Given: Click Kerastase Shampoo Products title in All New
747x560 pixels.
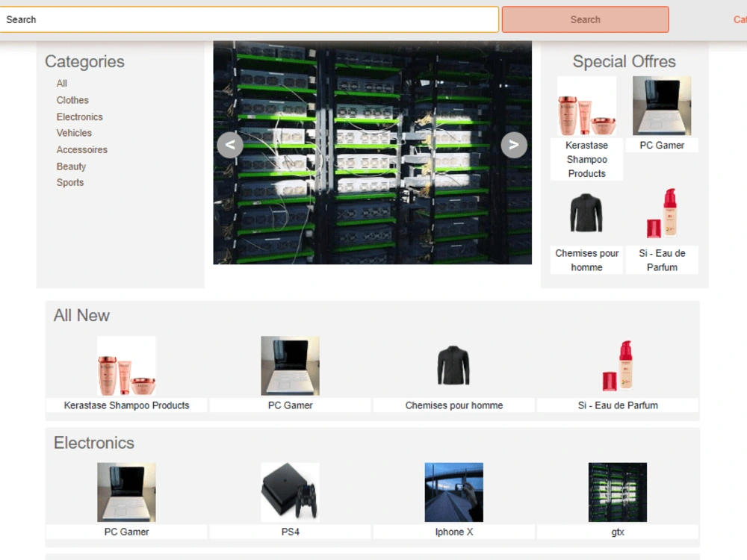Looking at the screenshot, I should (x=126, y=405).
